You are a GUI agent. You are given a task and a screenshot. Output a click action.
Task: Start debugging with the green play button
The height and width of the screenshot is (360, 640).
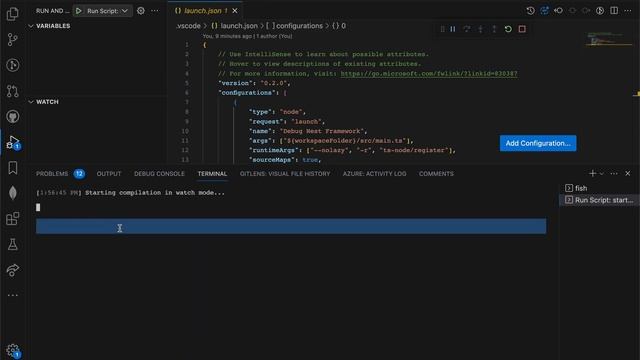[x=78, y=11]
